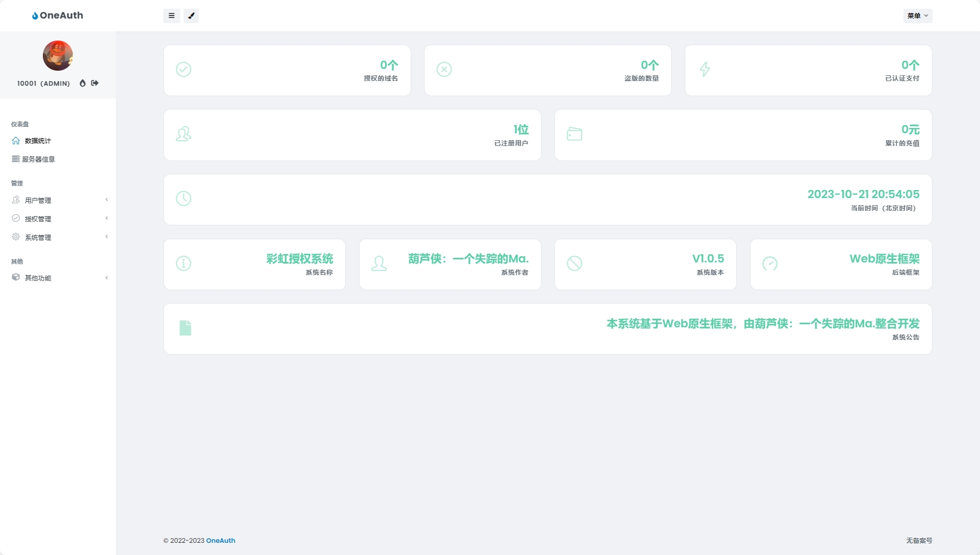Click the 0个 value above 盗版的数量

click(x=650, y=65)
